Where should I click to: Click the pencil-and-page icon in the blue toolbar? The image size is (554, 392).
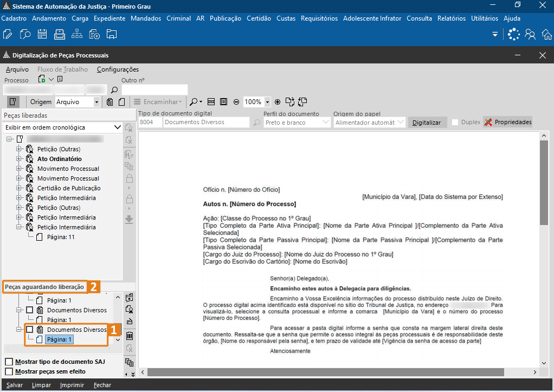[8, 34]
